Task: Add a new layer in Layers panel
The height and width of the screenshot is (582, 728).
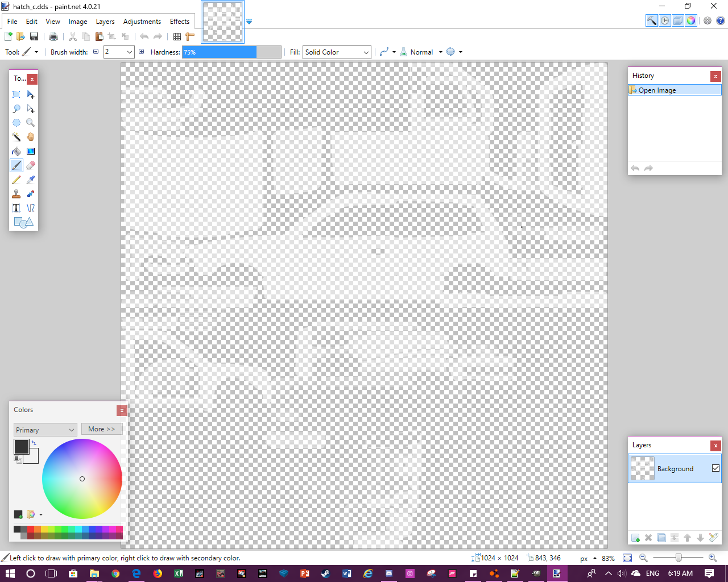Action: (x=635, y=538)
